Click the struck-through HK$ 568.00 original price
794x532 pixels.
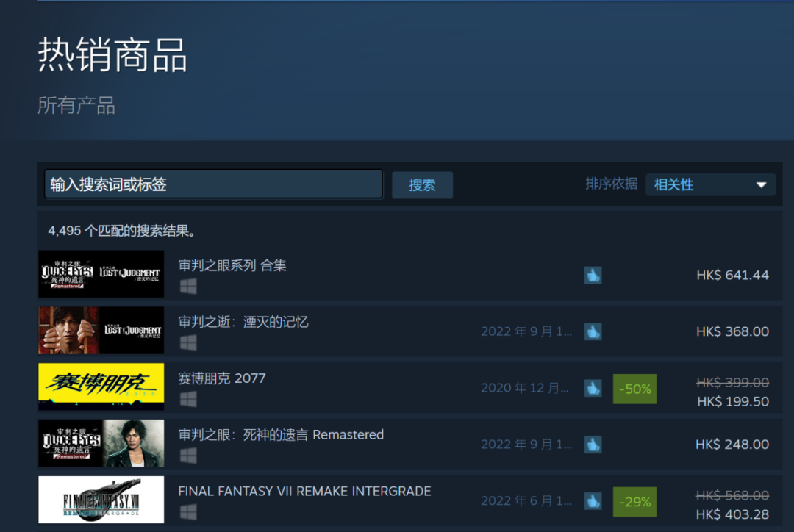point(733,495)
